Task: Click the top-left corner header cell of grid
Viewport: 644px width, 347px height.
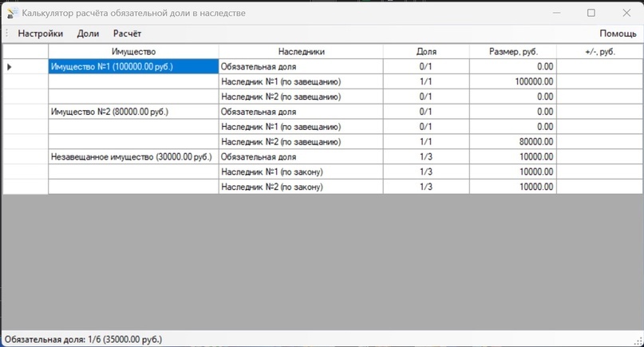Action: coord(26,52)
